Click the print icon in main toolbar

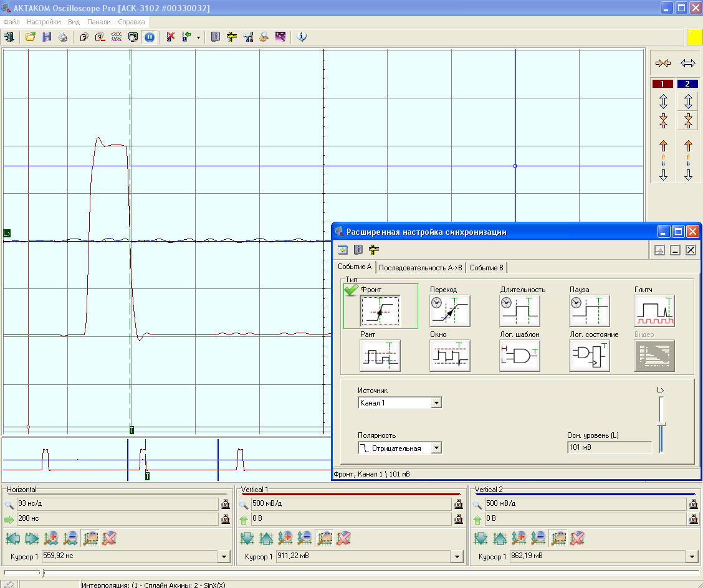pyautogui.click(x=62, y=37)
